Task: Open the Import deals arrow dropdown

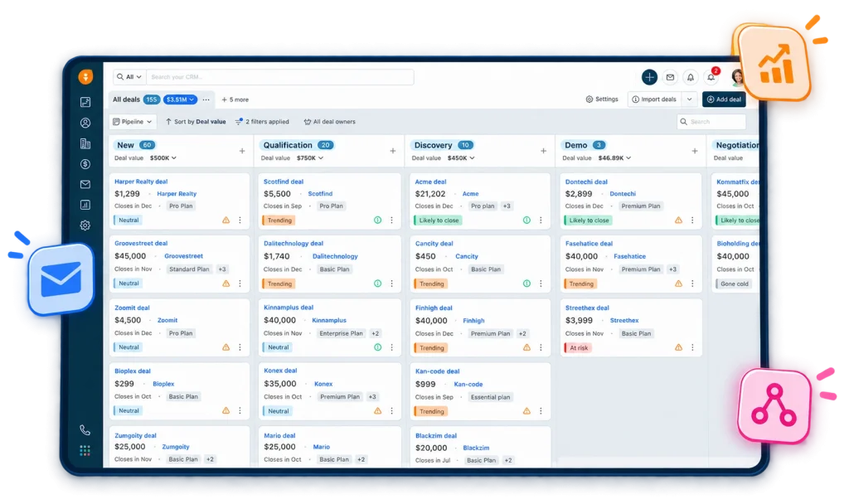Action: 689,99
